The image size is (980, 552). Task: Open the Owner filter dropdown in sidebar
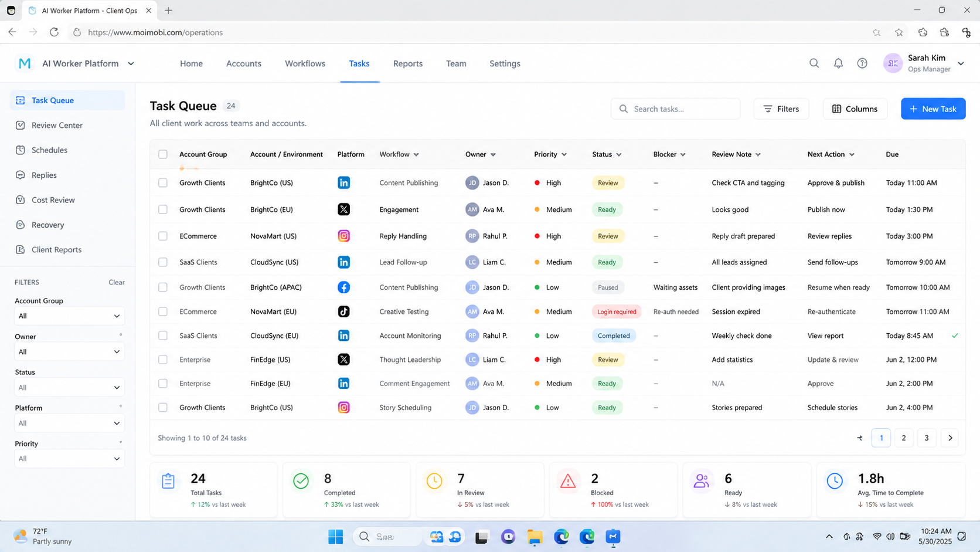(69, 351)
